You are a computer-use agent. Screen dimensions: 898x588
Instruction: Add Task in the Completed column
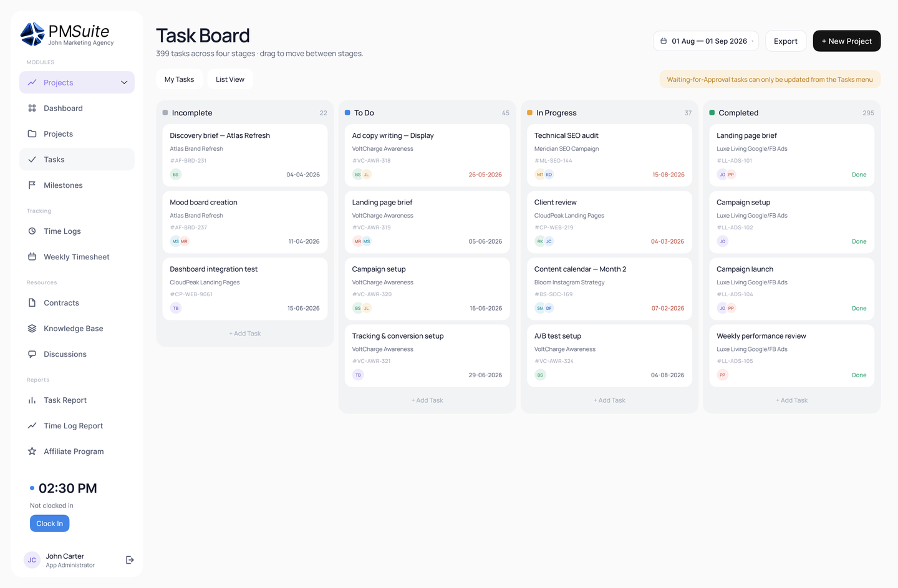tap(791, 400)
